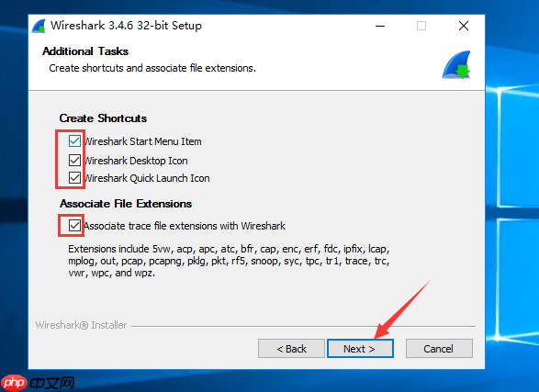Click the Wireshark installer logo with green arrow

(456, 65)
